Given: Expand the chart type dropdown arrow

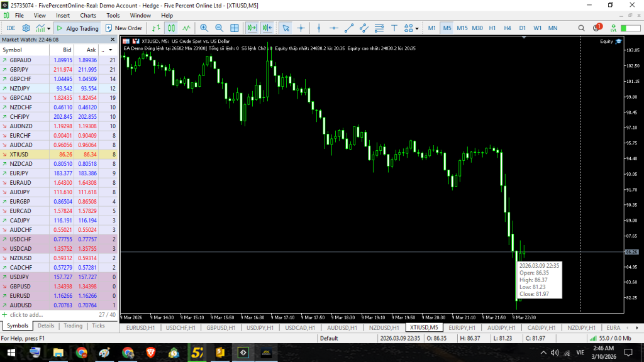Looking at the screenshot, I should [x=48, y=28].
